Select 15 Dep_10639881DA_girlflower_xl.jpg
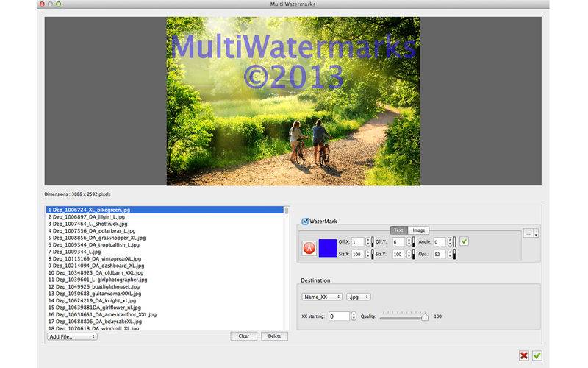The image size is (588, 368). [x=165, y=308]
